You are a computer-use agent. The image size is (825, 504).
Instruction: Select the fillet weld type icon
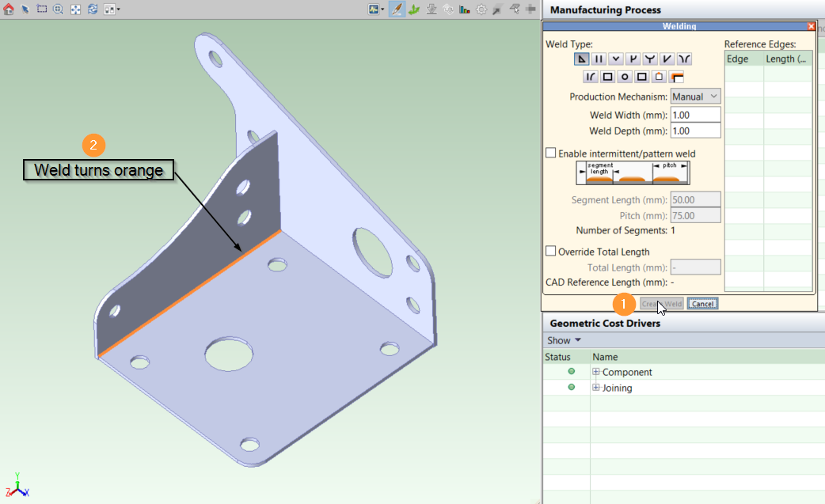[x=582, y=59]
